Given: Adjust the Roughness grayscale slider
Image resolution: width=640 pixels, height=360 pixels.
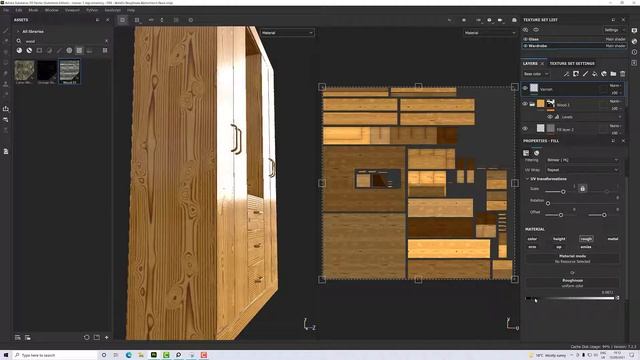Looking at the screenshot, I should tap(571, 298).
